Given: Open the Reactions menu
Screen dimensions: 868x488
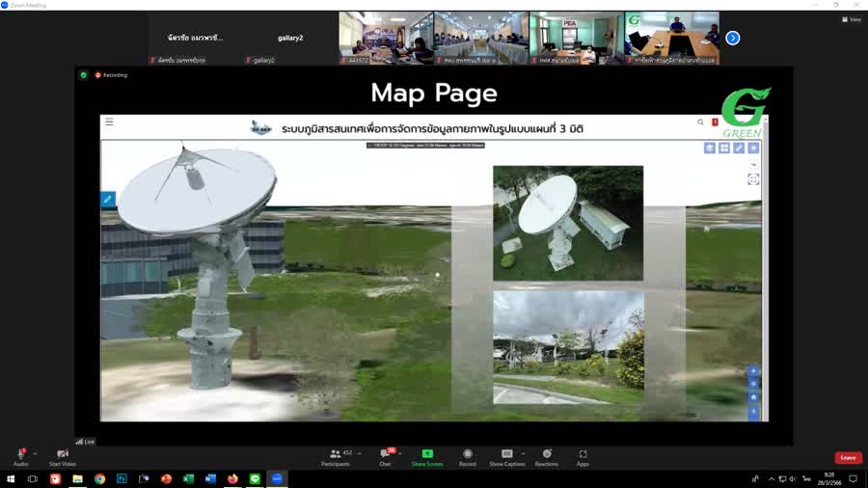Looking at the screenshot, I should (x=547, y=457).
